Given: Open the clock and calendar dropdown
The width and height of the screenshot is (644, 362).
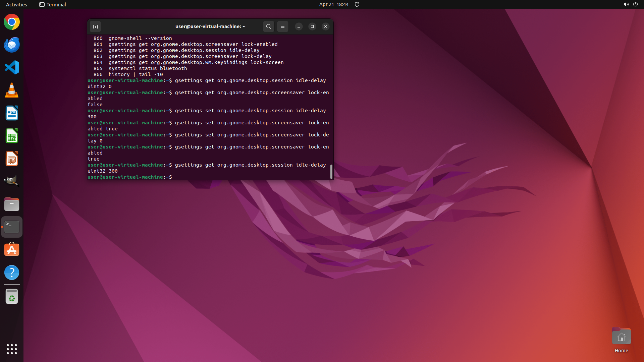Looking at the screenshot, I should (x=333, y=4).
